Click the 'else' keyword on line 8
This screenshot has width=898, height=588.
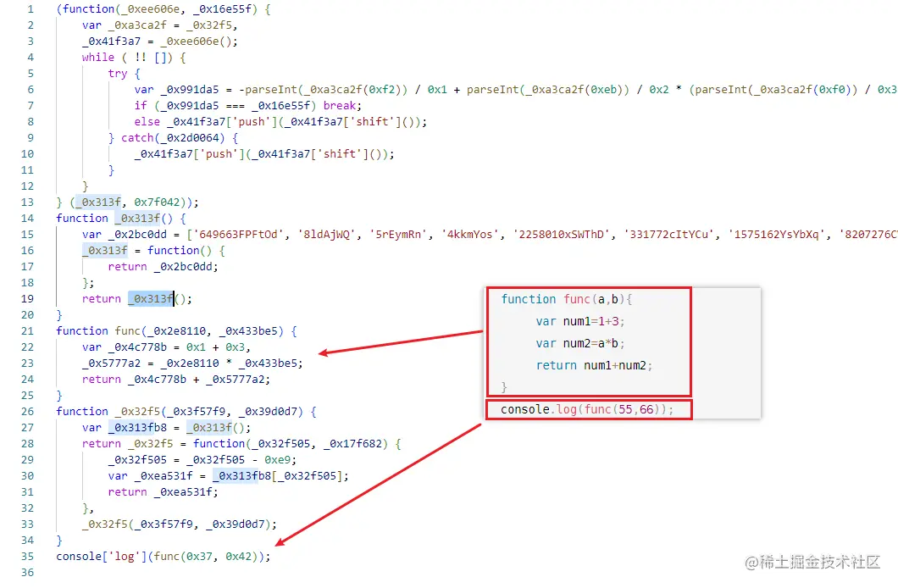pos(147,122)
